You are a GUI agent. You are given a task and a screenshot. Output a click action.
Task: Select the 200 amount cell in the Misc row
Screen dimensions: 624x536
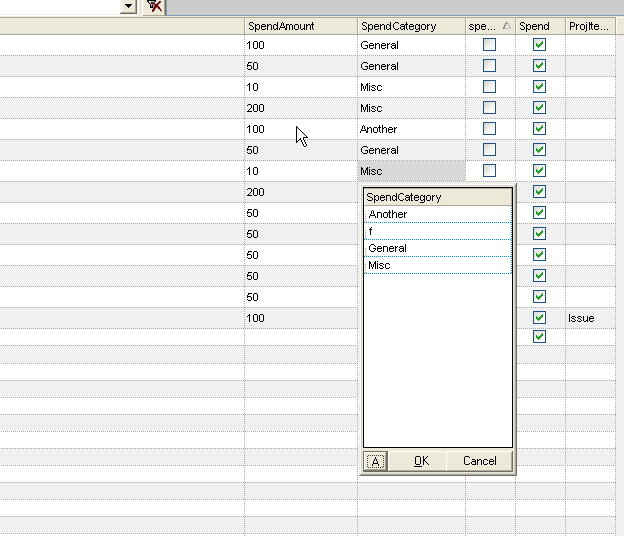click(x=301, y=108)
